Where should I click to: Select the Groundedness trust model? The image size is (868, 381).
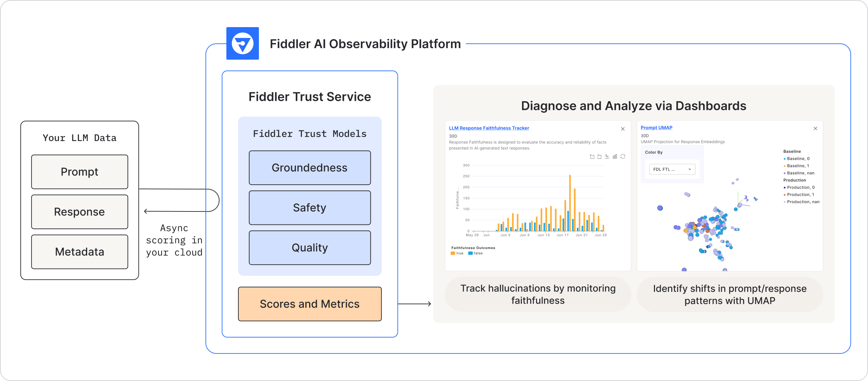click(x=310, y=168)
